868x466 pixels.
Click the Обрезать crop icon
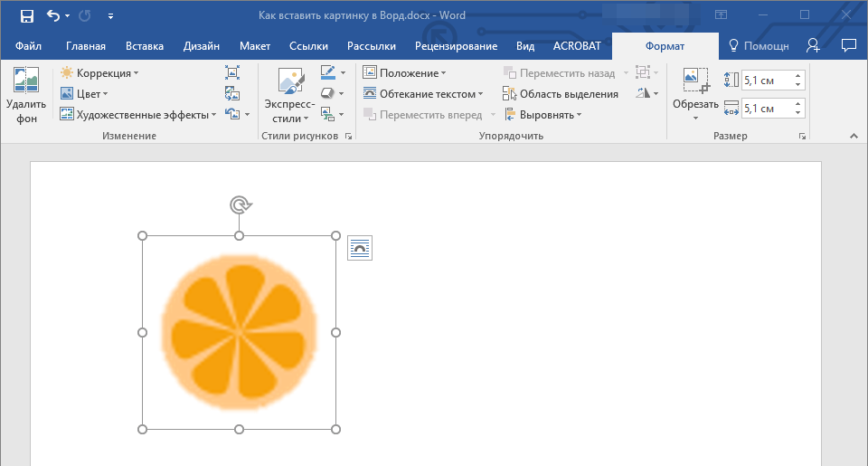(695, 82)
